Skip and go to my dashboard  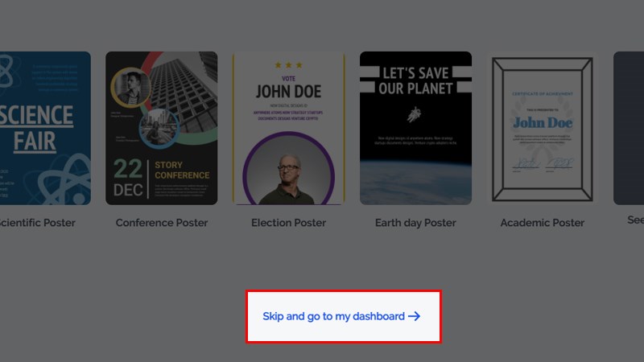[x=333, y=316]
